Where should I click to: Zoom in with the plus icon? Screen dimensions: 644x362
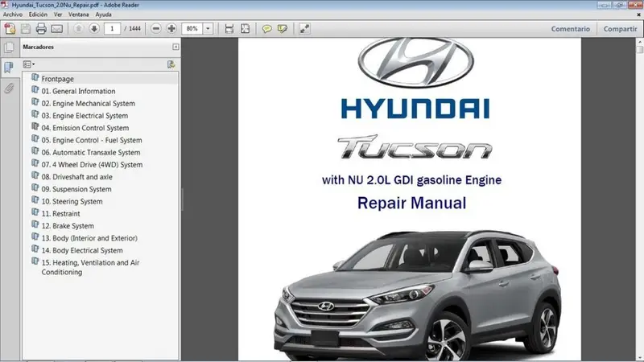click(x=171, y=28)
